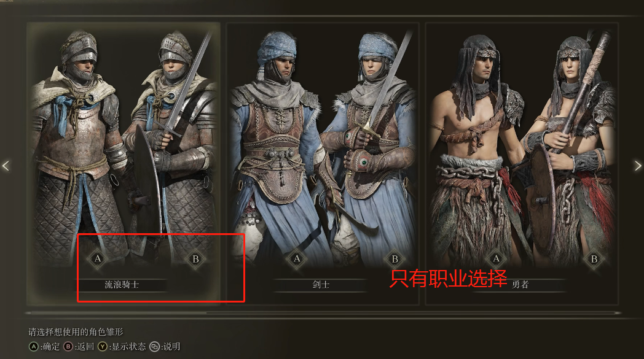Select body type B for 剑士
Viewport: 644px width, 359px height.
(395, 259)
